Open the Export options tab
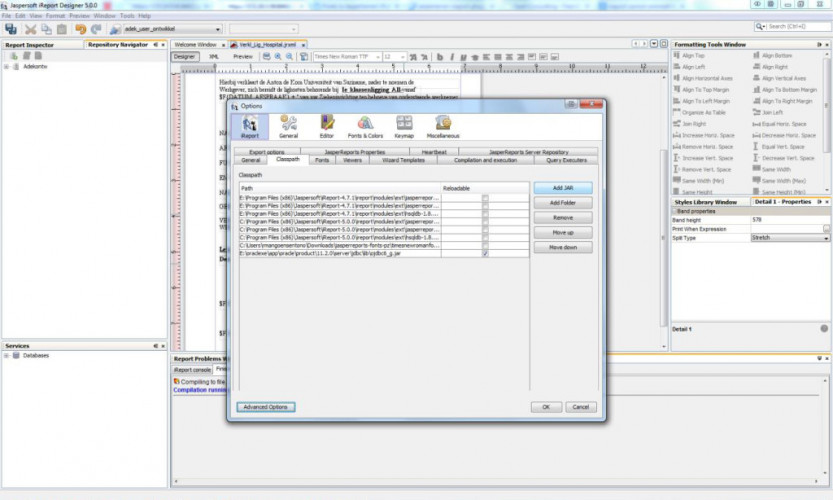This screenshot has height=500, width=833. [267, 152]
